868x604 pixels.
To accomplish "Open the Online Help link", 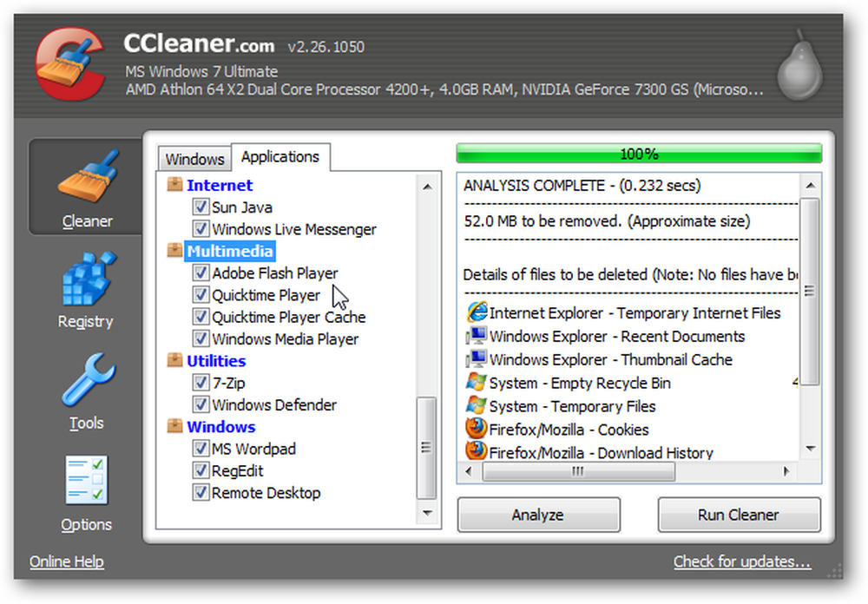I will click(67, 561).
